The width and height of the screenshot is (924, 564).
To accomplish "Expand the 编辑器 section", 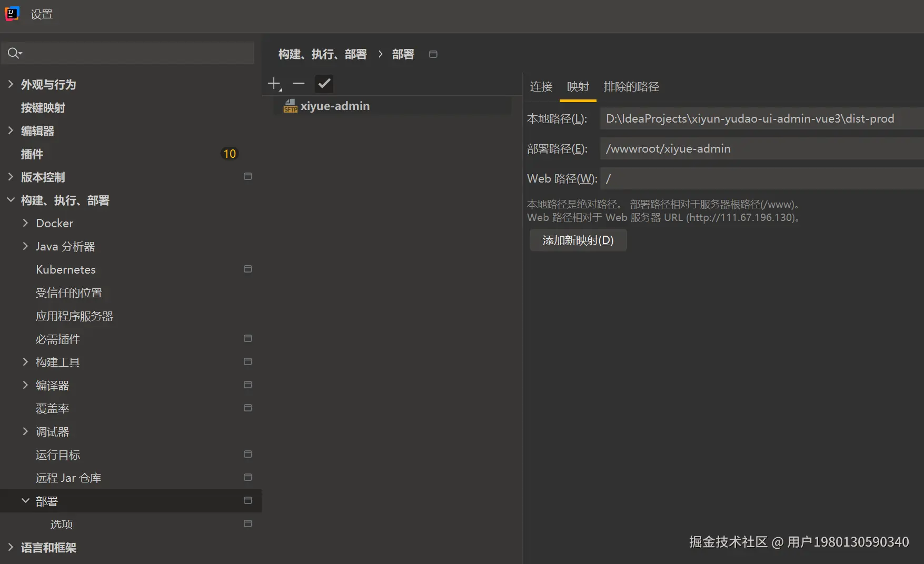I will [x=11, y=130].
